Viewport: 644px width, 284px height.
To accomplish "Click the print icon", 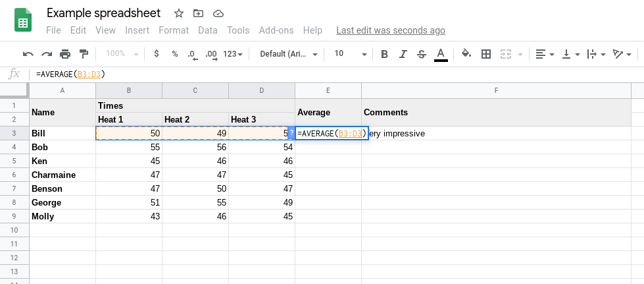I will pyautogui.click(x=65, y=54).
